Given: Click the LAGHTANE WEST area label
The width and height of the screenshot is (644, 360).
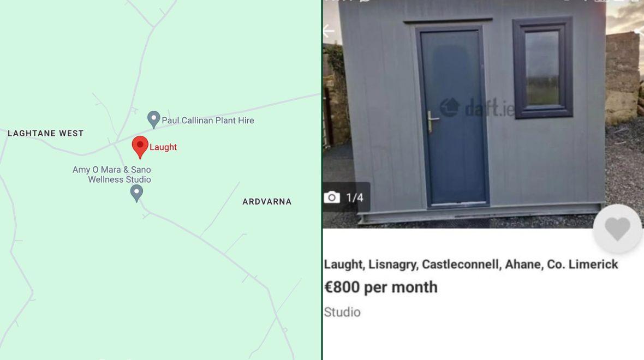Looking at the screenshot, I should 45,133.
